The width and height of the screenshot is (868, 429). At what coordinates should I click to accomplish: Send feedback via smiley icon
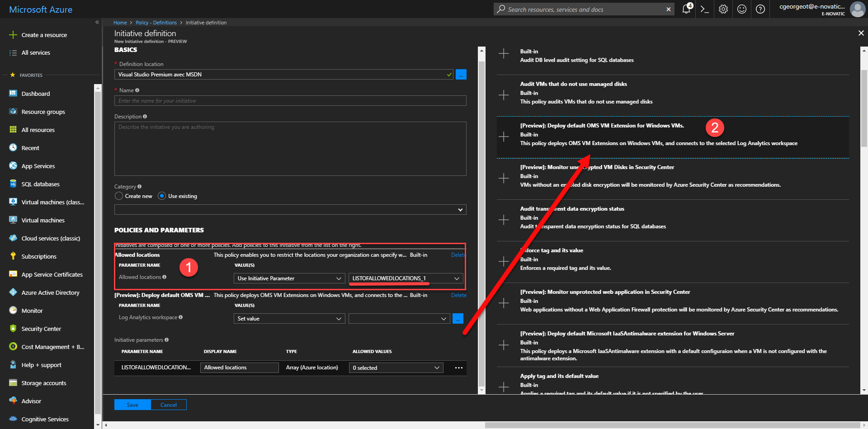[742, 9]
